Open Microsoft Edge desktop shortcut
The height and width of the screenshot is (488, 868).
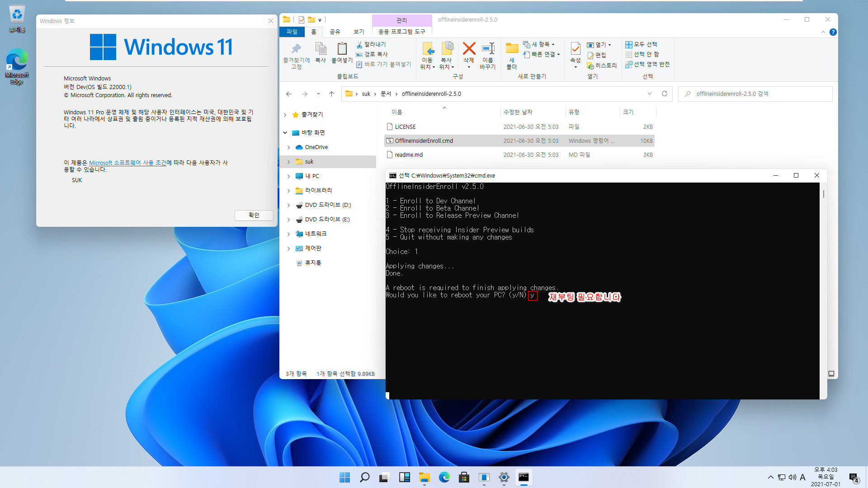click(x=17, y=66)
